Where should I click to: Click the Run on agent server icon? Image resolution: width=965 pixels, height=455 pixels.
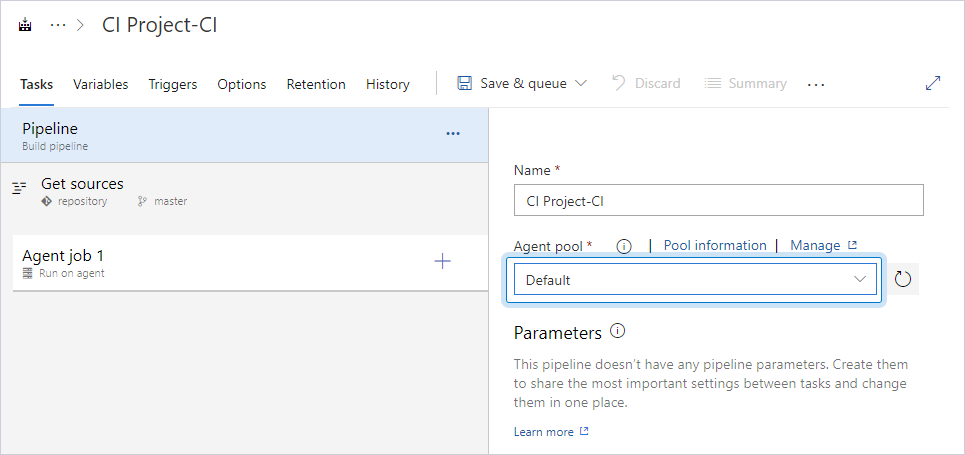tap(28, 273)
